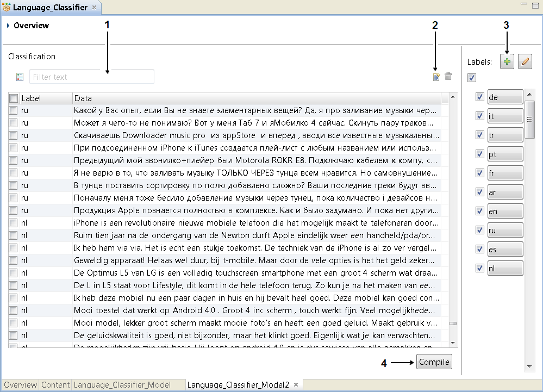Click the 'nl' label button
Screen dimensions: 543x392
[505, 269]
